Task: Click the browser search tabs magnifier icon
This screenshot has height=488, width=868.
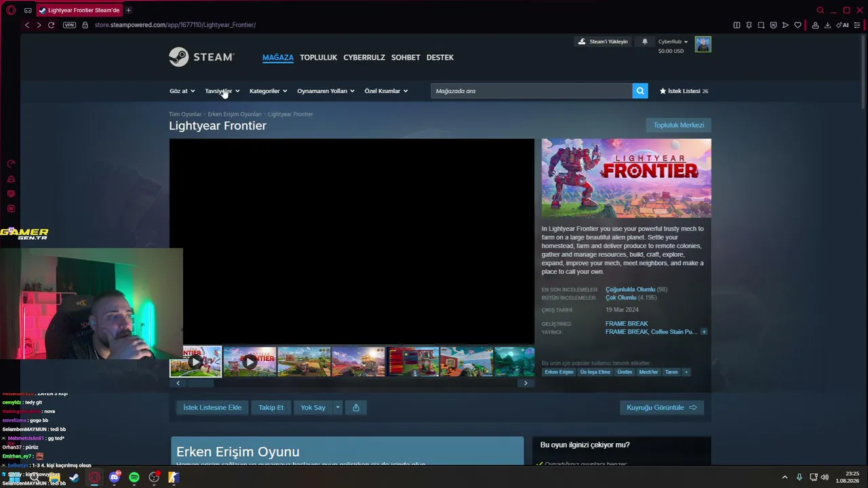Action: (x=821, y=10)
